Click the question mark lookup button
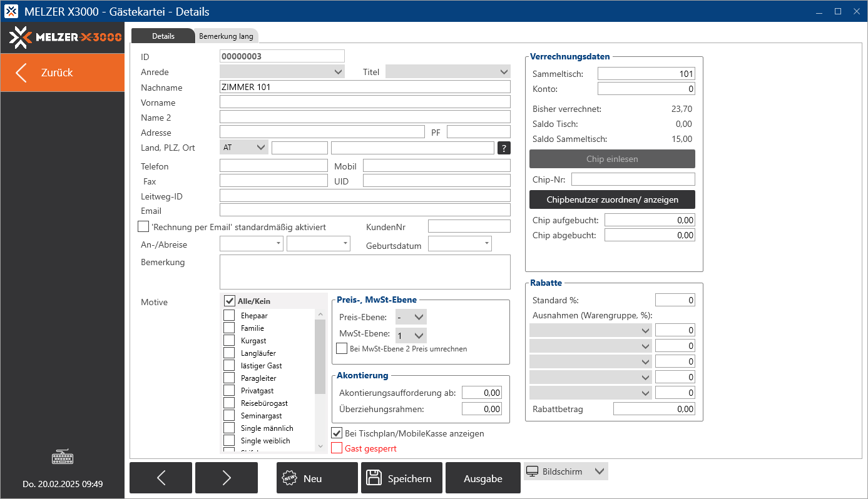 (504, 148)
